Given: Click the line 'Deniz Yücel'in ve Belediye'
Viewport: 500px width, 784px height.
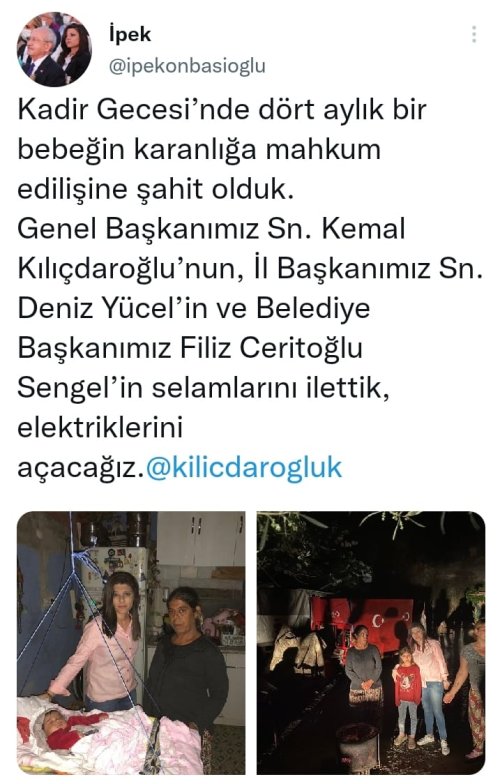Looking at the screenshot, I should coord(194,308).
